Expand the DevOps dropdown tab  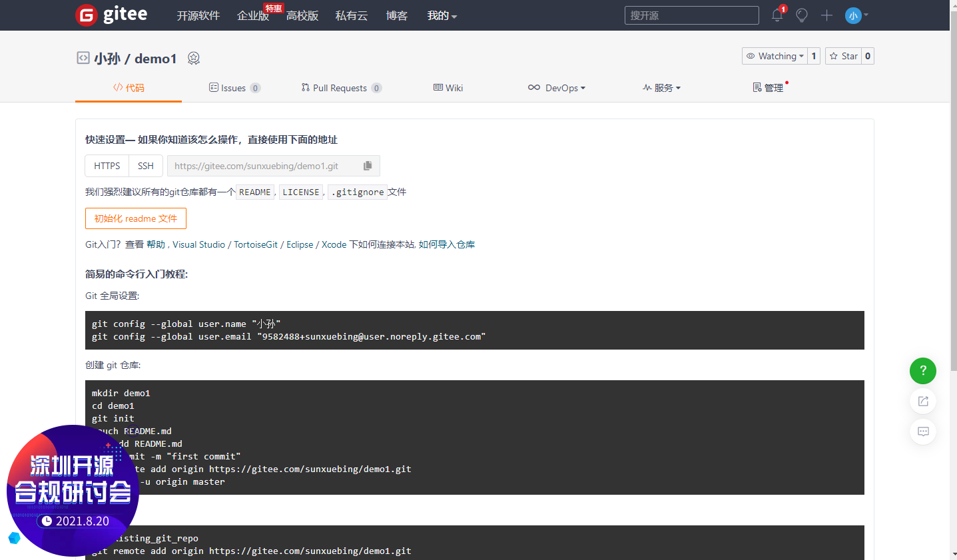[x=557, y=88]
